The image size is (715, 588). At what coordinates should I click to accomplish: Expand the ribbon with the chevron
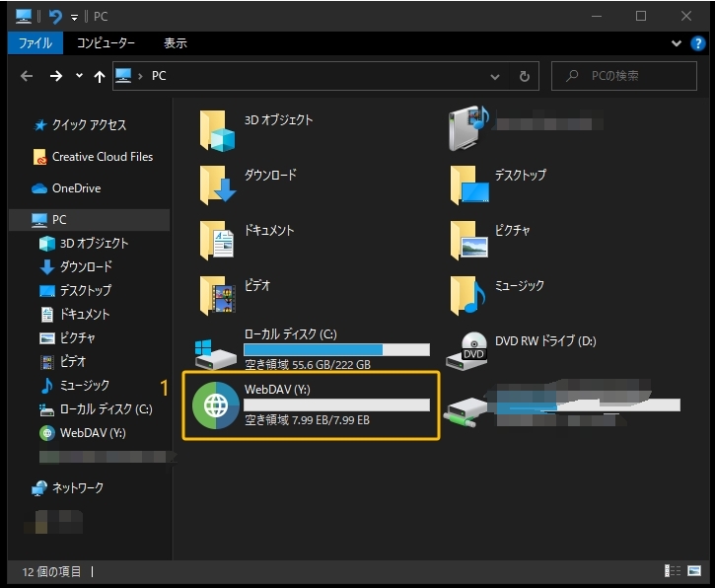point(677,43)
